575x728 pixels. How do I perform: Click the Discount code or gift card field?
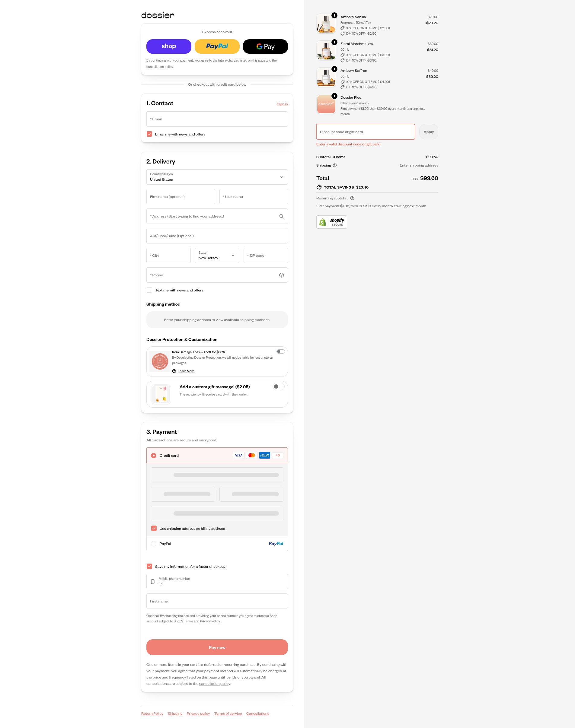(x=366, y=132)
